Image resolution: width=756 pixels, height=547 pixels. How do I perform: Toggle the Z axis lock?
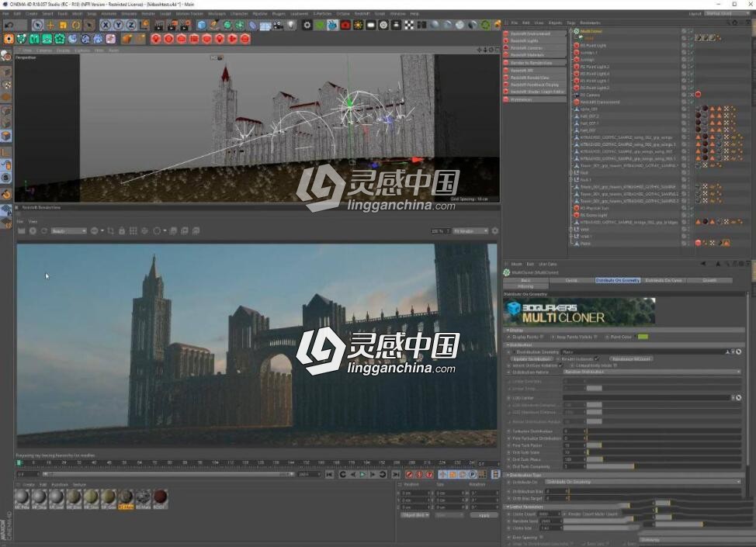point(130,25)
